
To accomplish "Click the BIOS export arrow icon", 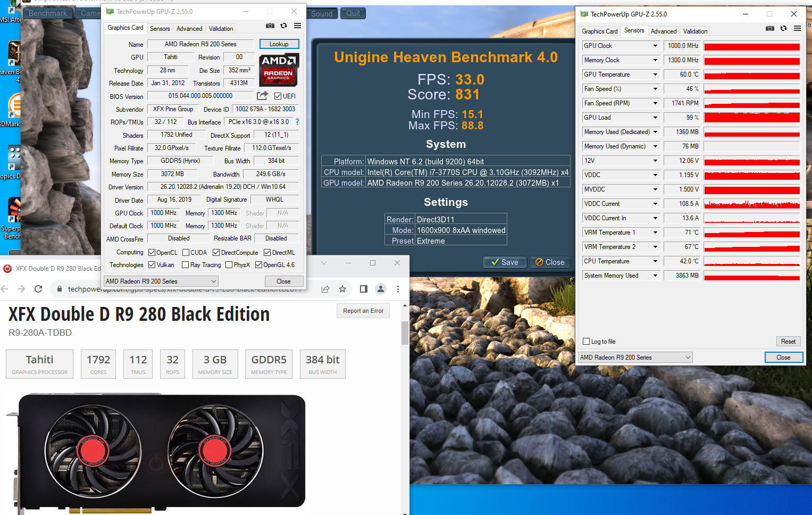I will pos(263,96).
